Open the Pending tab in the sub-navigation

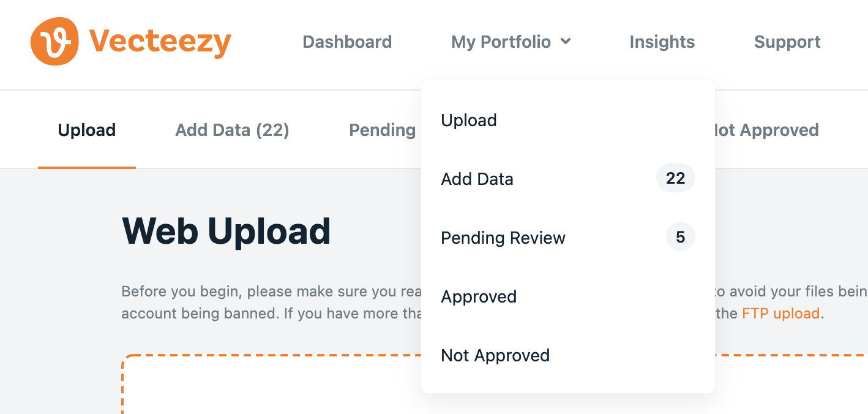383,130
